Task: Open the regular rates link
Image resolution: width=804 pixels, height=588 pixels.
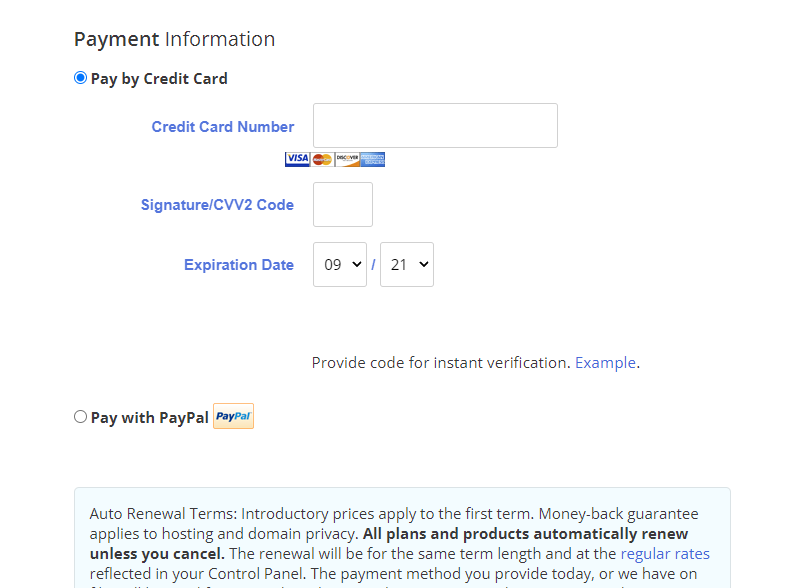Action: [x=665, y=554]
